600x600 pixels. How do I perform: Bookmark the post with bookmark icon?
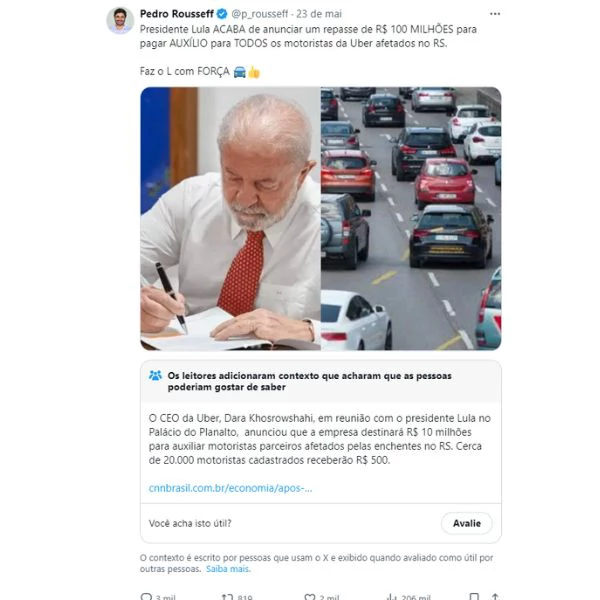click(474, 596)
